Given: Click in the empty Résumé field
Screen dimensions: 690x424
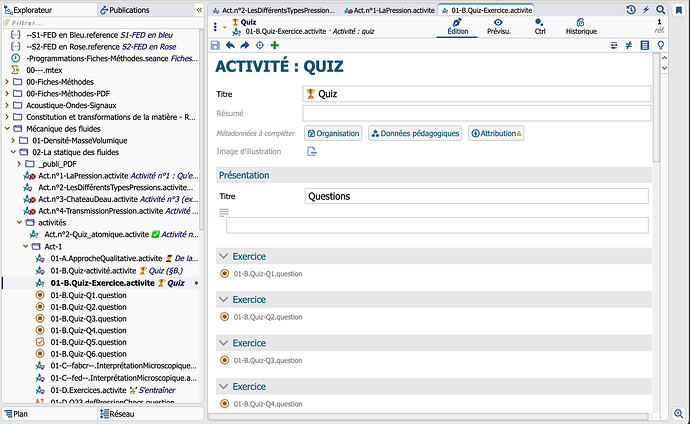Looking at the screenshot, I should tap(477, 113).
